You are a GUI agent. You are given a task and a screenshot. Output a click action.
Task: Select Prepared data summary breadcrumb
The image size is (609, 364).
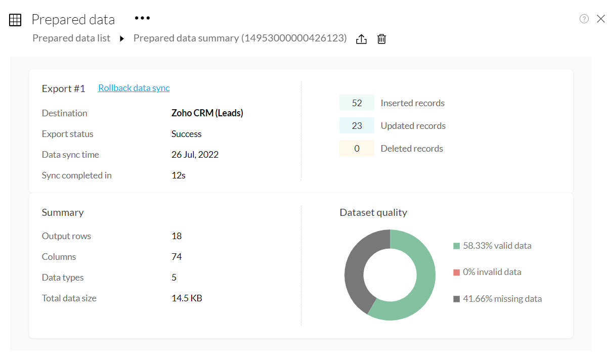click(240, 38)
